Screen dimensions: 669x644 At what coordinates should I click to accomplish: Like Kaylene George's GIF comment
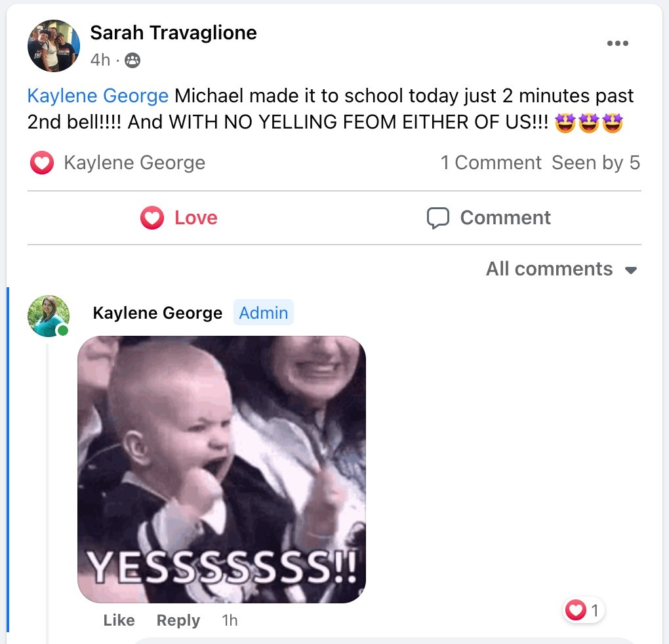[119, 620]
